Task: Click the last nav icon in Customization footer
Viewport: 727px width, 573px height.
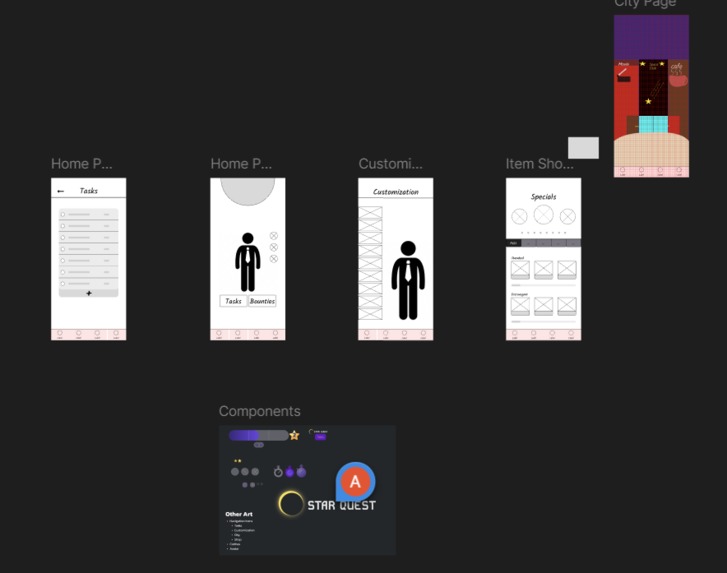Action: [x=423, y=334]
